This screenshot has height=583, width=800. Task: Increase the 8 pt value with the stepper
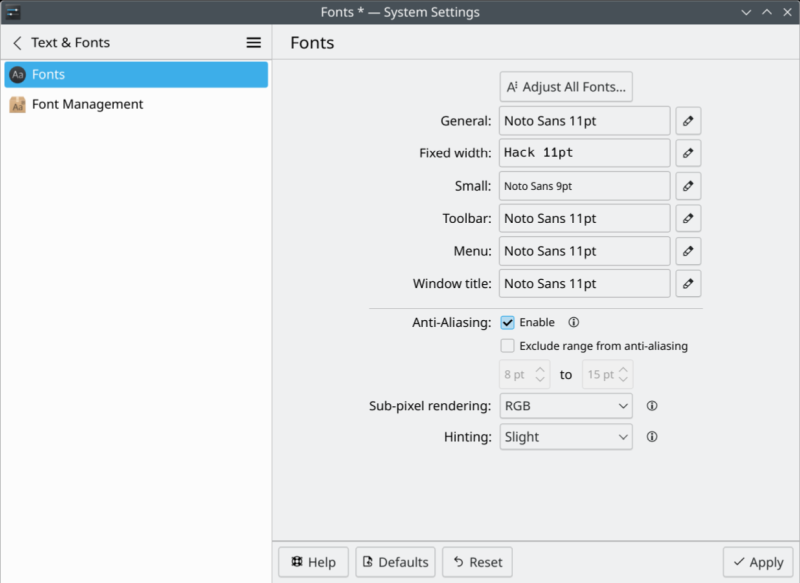tap(538, 370)
